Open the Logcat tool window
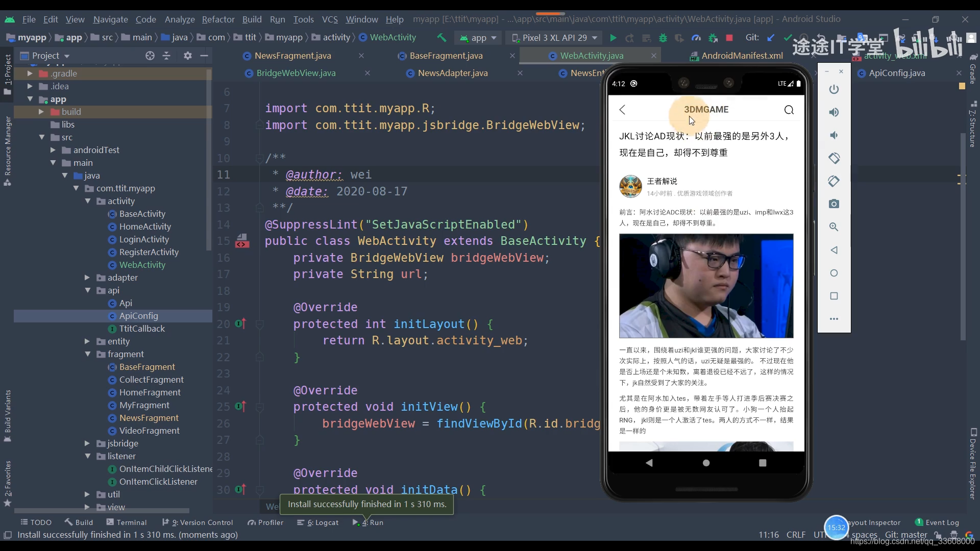Viewport: 980px width, 551px height. (318, 522)
